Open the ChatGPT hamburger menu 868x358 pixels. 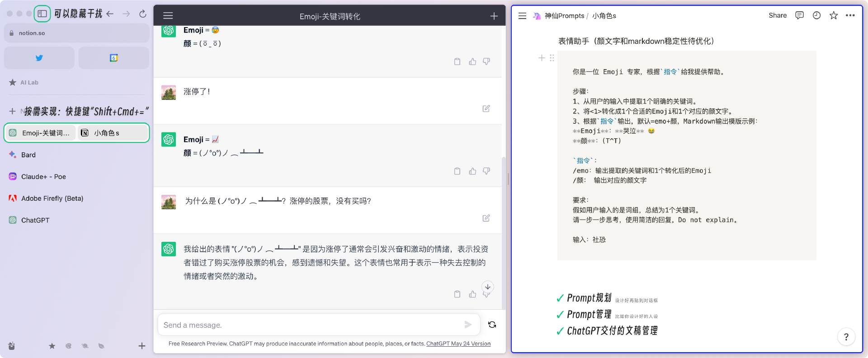tap(168, 16)
